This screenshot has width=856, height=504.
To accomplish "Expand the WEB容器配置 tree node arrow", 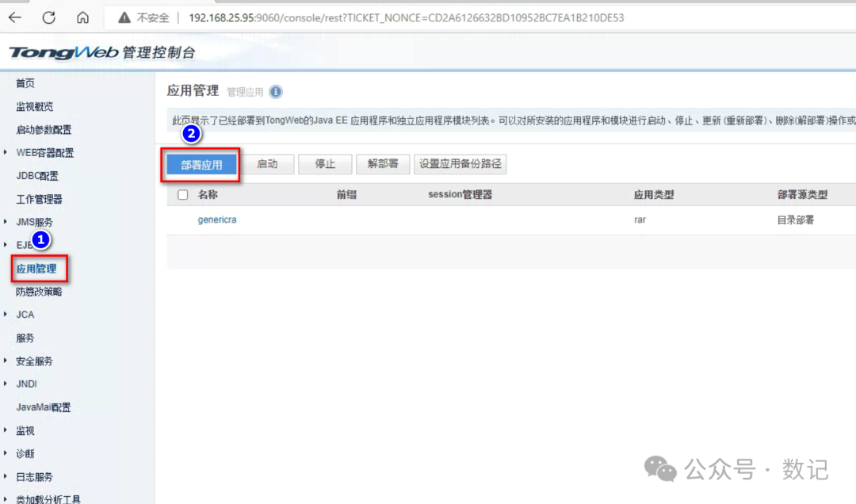I will coord(6,152).
